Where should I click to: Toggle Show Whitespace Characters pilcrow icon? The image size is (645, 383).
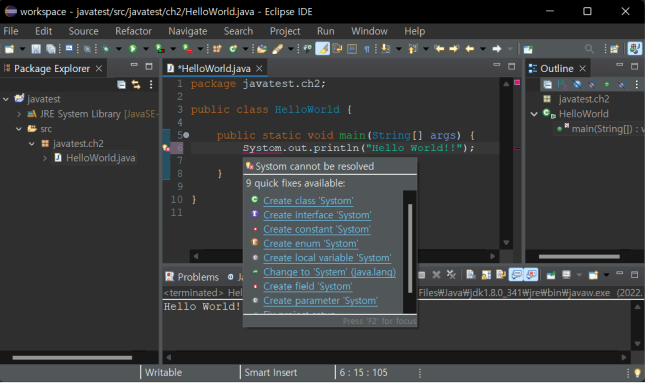pyautogui.click(x=366, y=49)
